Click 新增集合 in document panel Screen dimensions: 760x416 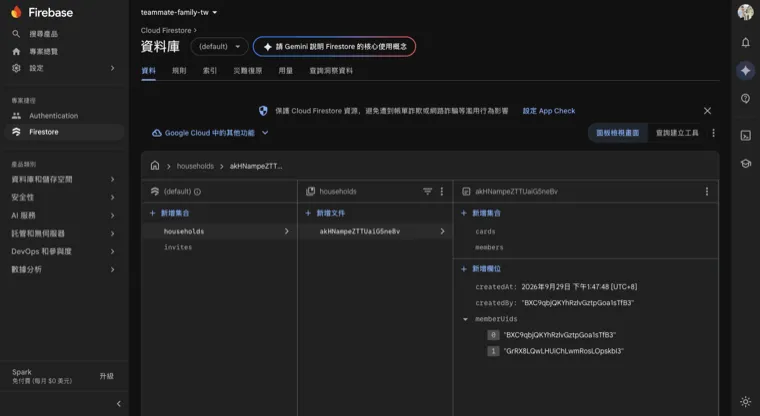pyautogui.click(x=481, y=213)
